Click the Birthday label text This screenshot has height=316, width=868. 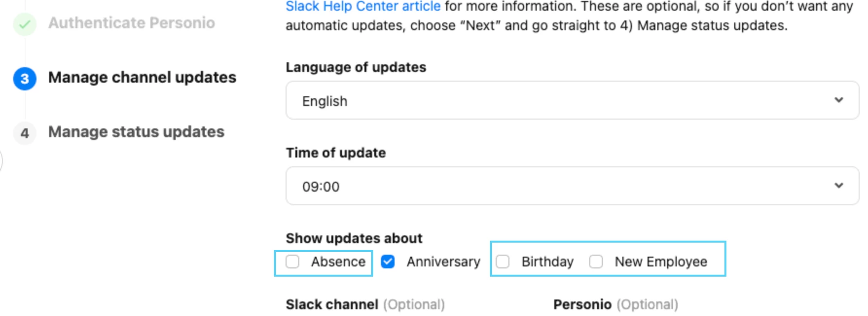pyautogui.click(x=547, y=262)
